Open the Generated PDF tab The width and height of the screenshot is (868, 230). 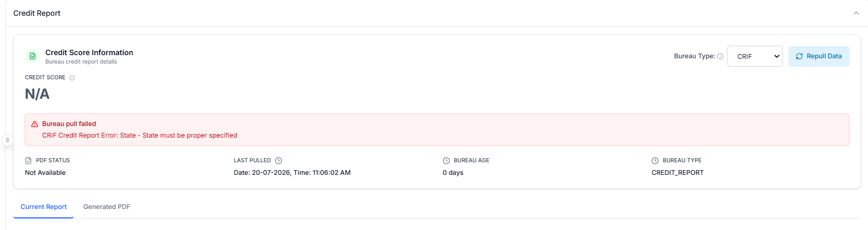[x=107, y=207]
